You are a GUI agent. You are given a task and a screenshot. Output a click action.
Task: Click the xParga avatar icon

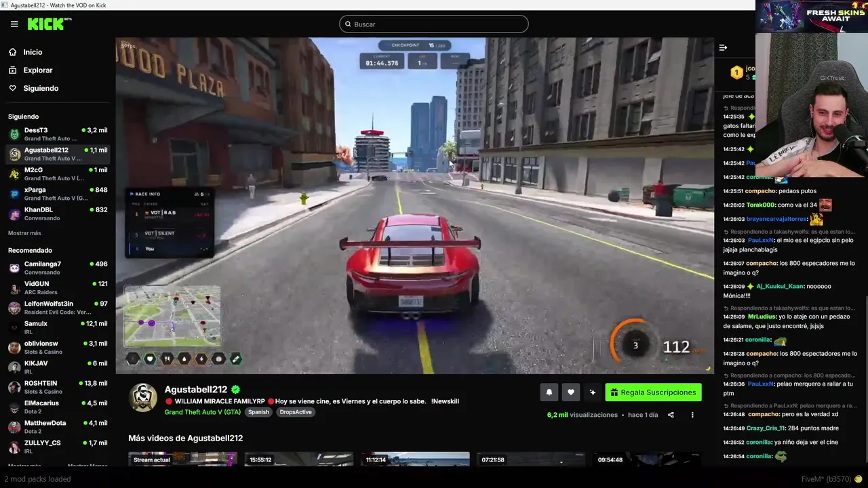pyautogui.click(x=14, y=194)
